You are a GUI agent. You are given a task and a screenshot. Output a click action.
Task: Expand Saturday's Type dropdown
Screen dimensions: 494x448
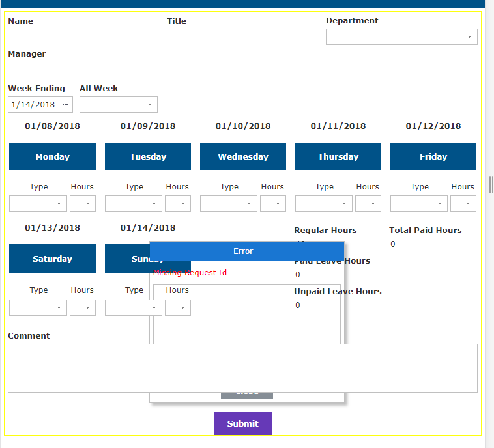(38, 308)
